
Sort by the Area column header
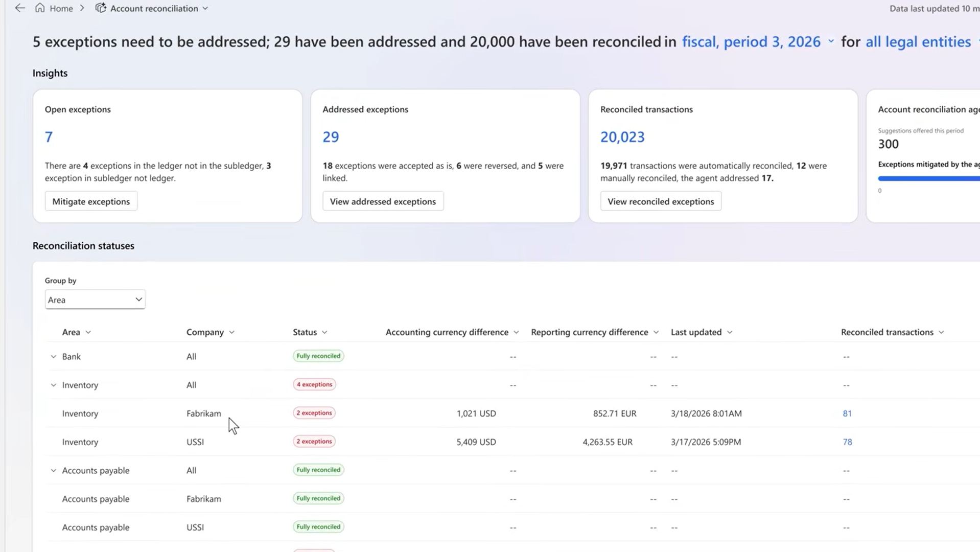(x=71, y=332)
